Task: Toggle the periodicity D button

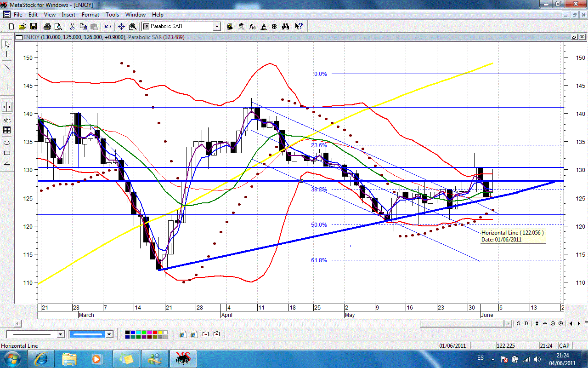Action: 526,323
